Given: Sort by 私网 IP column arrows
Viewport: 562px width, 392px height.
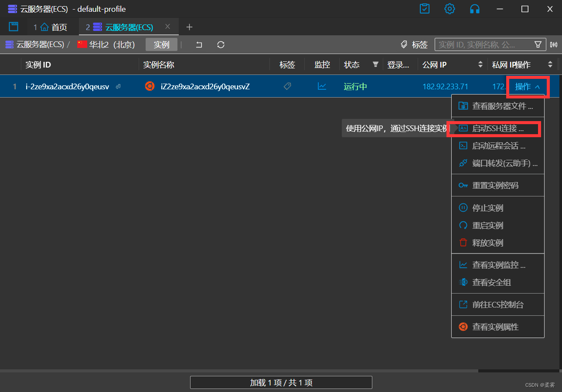Looking at the screenshot, I should click(x=550, y=64).
